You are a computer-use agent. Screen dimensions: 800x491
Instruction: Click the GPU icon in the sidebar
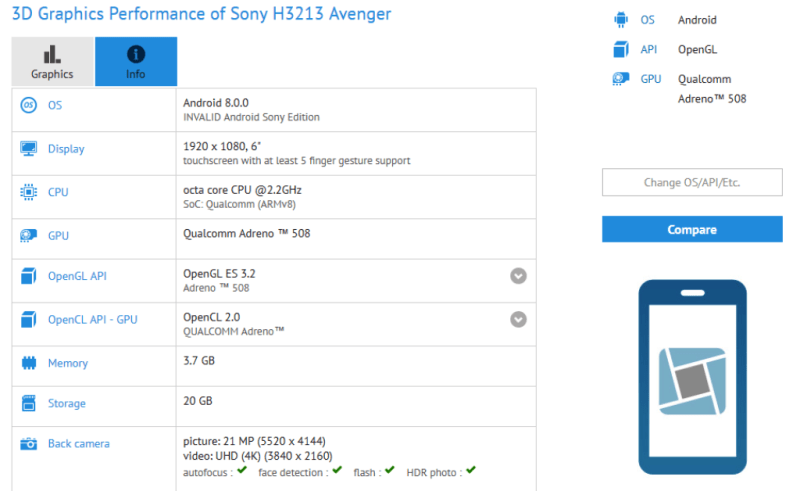pyautogui.click(x=621, y=79)
